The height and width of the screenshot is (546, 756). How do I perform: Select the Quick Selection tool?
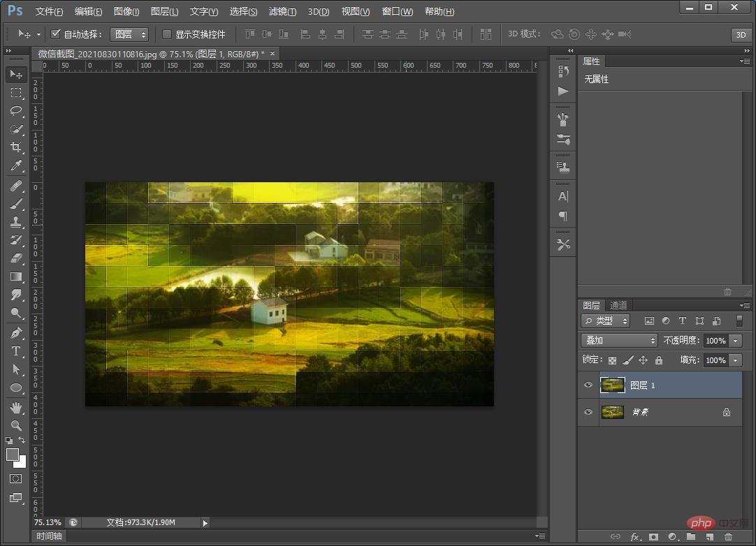point(16,129)
